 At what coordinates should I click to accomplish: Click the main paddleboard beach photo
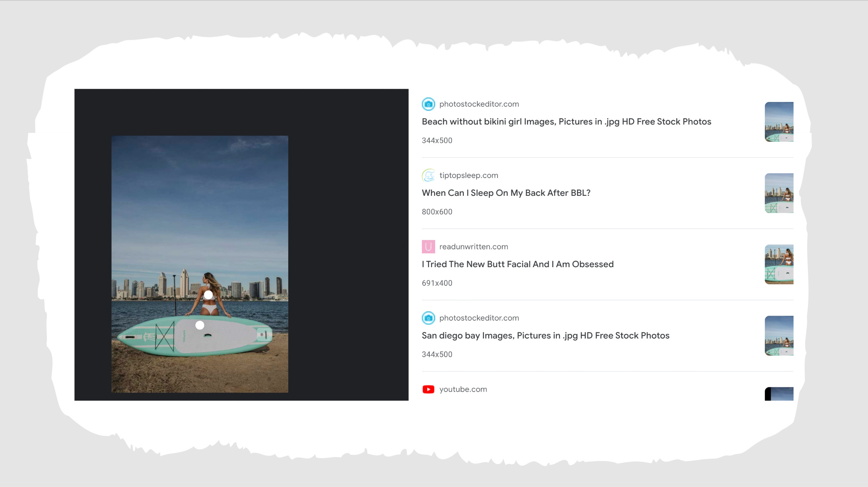(x=200, y=264)
